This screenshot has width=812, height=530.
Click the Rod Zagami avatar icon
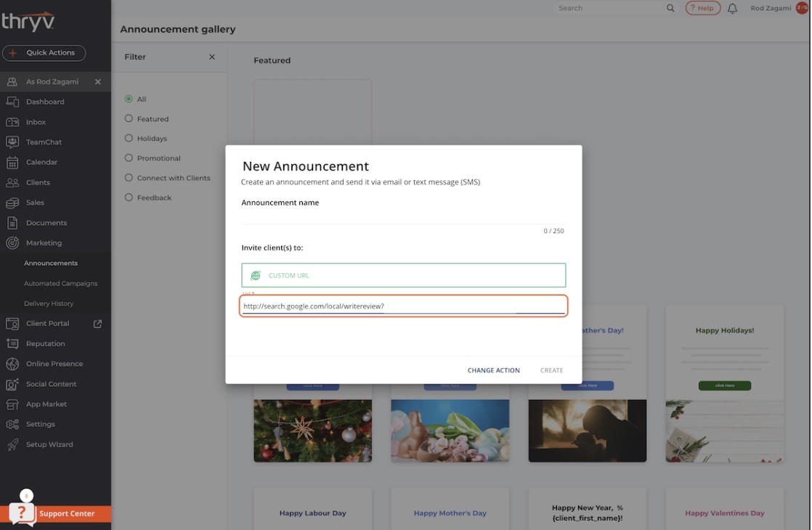coord(802,8)
